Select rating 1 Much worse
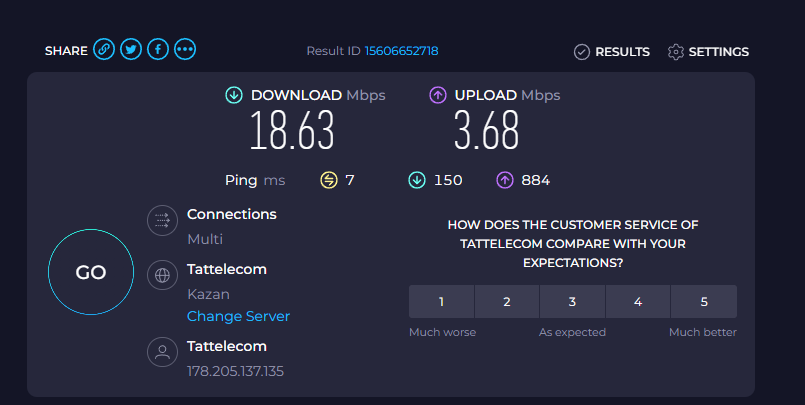Viewport: 805px width, 405px height. pyautogui.click(x=441, y=301)
